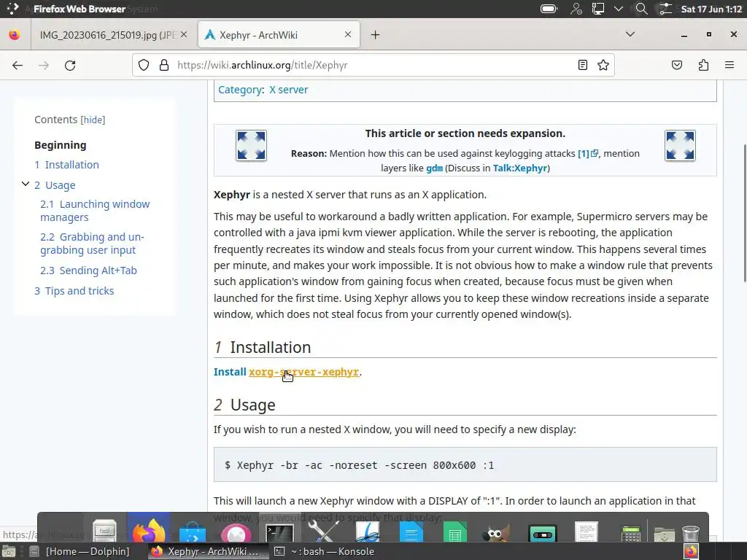This screenshot has height=560, width=747.
Task: Open the blue document writer dock icon
Action: tap(411, 532)
